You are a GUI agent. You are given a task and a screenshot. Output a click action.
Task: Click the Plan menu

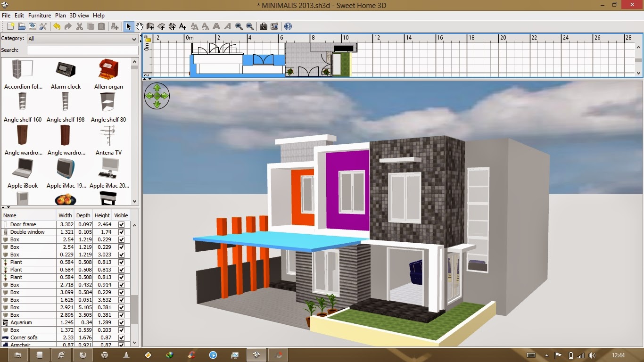(x=60, y=15)
